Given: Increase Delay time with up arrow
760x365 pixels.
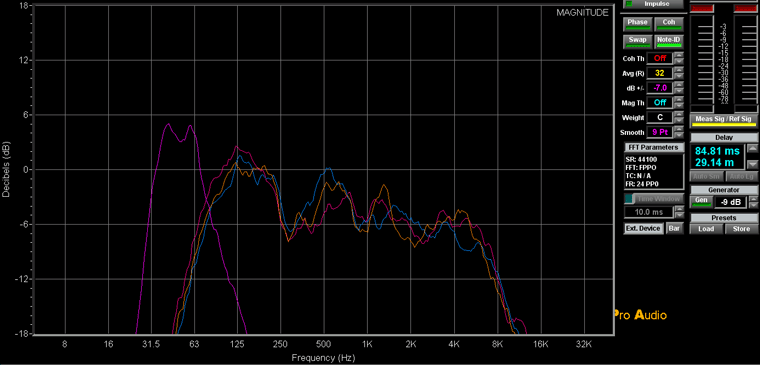Looking at the screenshot, I should click(x=752, y=148).
